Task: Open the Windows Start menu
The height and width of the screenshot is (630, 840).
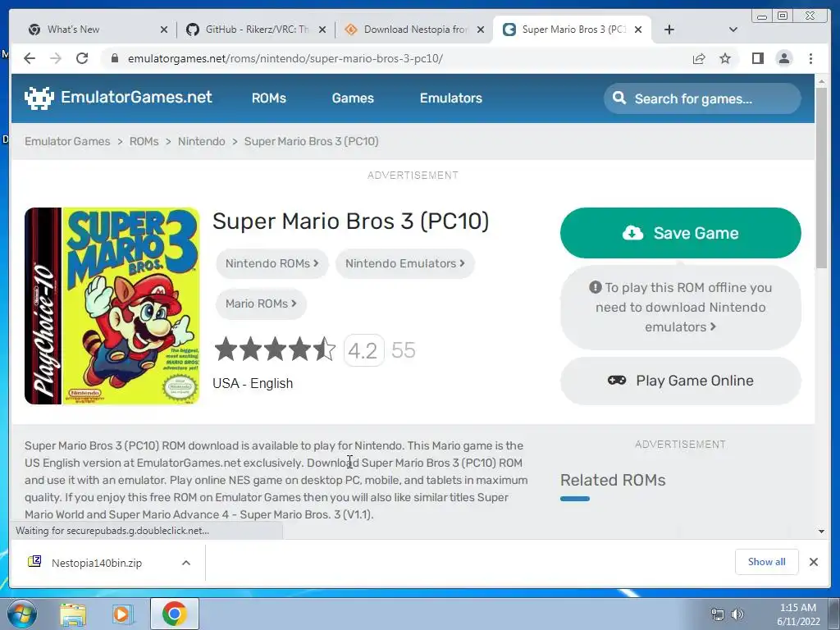Action: 21,614
